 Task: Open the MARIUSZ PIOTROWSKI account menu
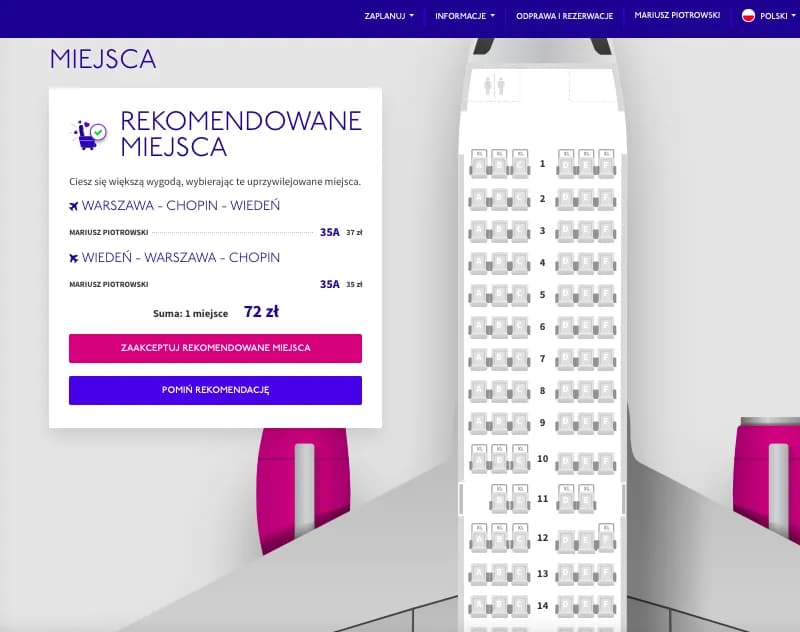pos(676,16)
